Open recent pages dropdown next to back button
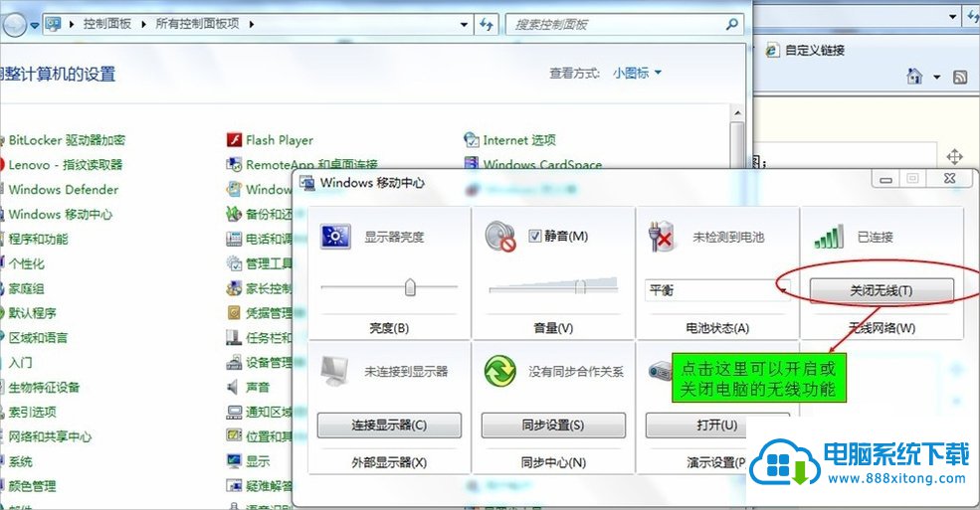This screenshot has width=980, height=510. 35,25
